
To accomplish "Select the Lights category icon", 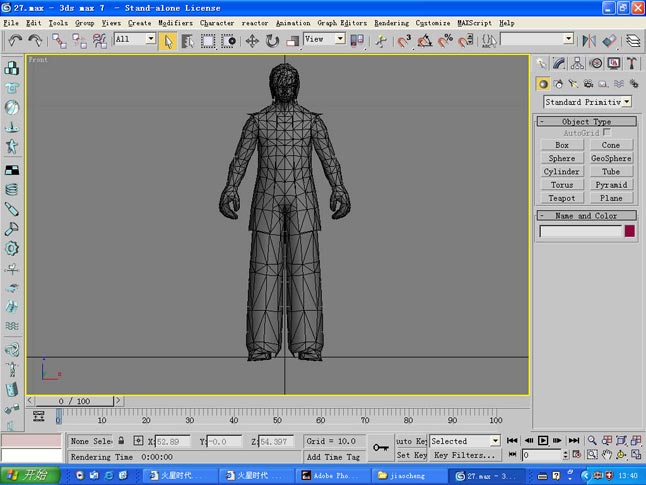I will click(x=573, y=84).
